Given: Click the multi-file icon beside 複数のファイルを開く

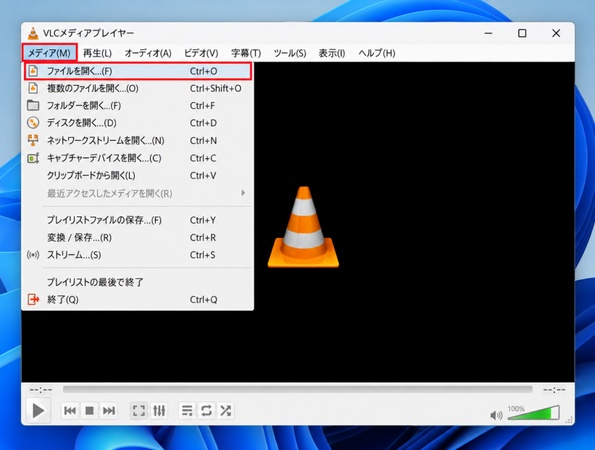Looking at the screenshot, I should point(33,88).
